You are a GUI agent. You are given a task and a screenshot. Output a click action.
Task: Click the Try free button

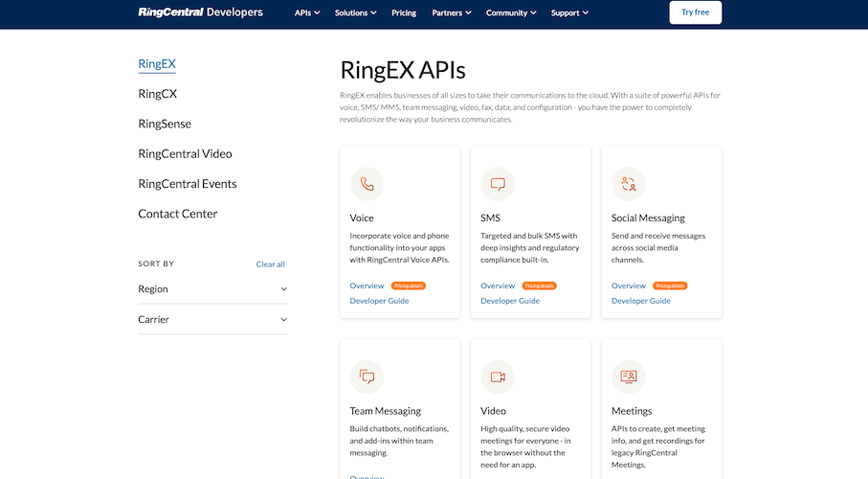[x=696, y=12]
